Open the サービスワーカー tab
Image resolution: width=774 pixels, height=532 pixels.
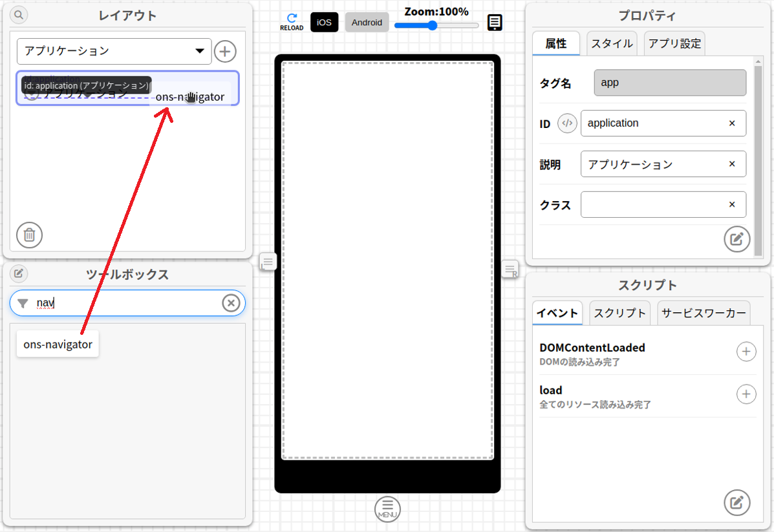click(x=704, y=314)
